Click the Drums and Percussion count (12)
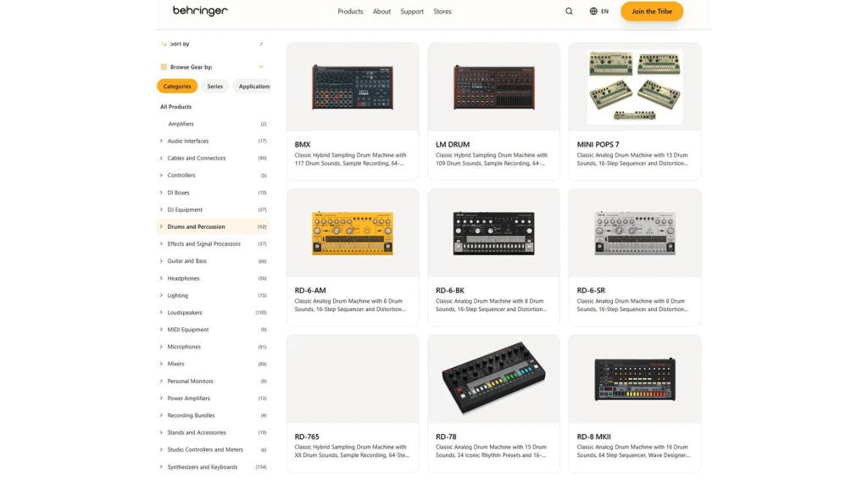 [262, 226]
